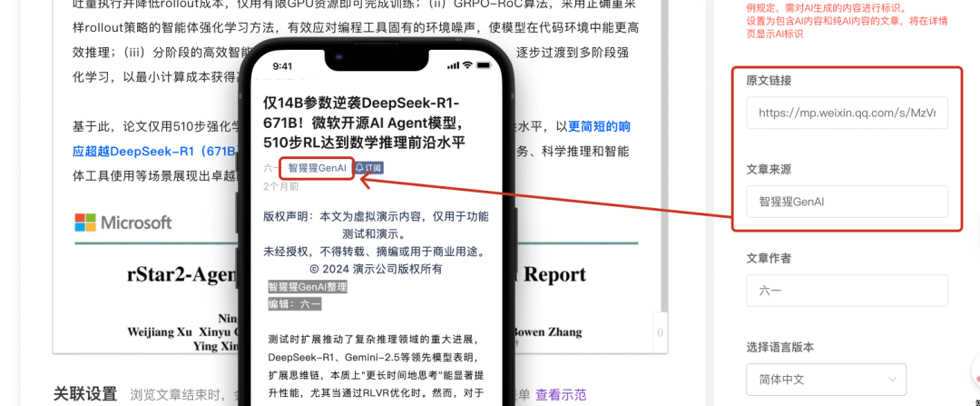Click the Wi-Fi icon in phone status bar
The height and width of the screenshot is (406, 980).
tap(467, 65)
